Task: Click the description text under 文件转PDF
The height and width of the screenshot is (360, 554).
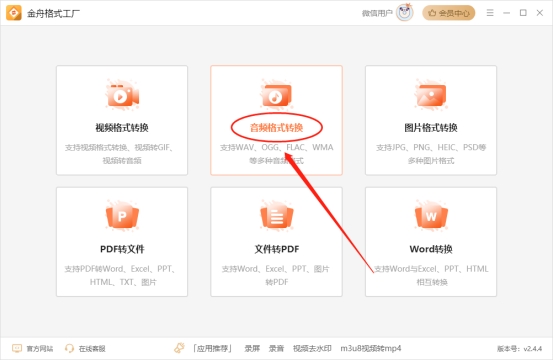Action: tap(276, 276)
